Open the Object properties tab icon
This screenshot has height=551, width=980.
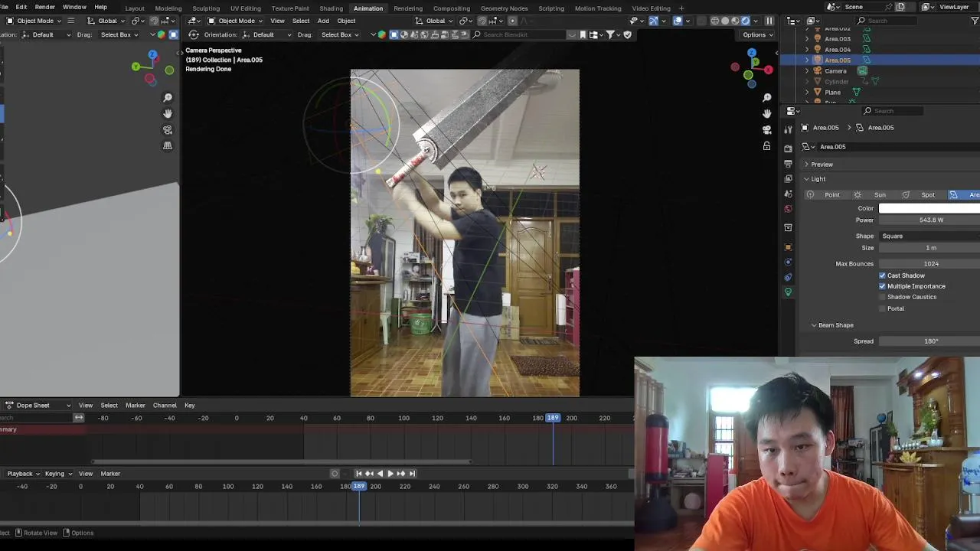(789, 247)
